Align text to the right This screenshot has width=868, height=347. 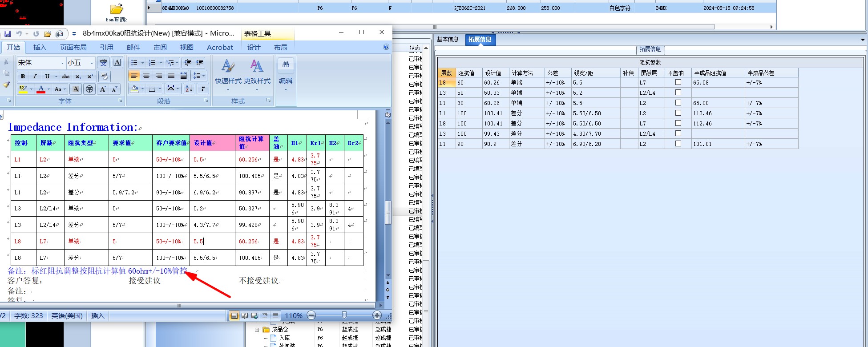point(159,76)
